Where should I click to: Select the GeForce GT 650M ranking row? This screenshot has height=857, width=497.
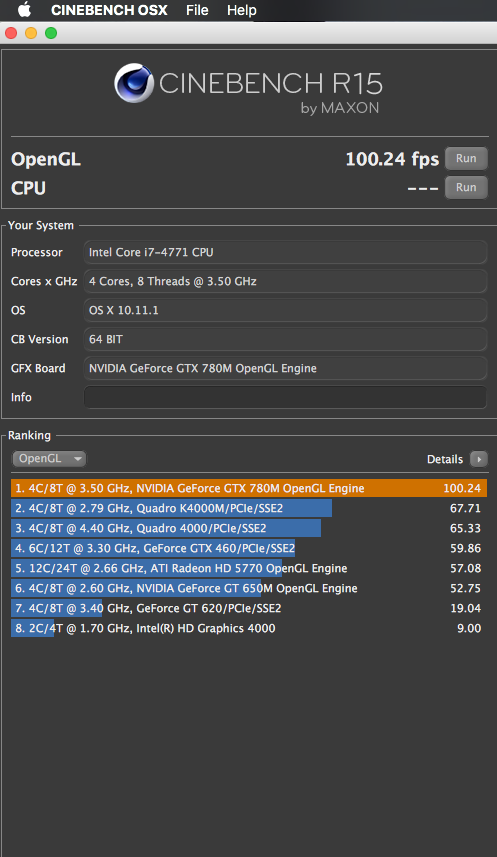pyautogui.click(x=249, y=588)
